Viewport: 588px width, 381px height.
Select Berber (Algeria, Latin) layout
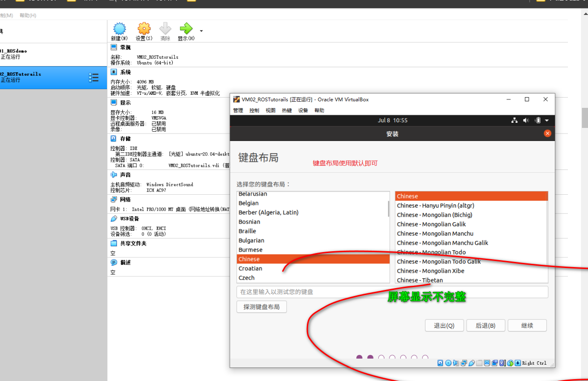pyautogui.click(x=313, y=212)
